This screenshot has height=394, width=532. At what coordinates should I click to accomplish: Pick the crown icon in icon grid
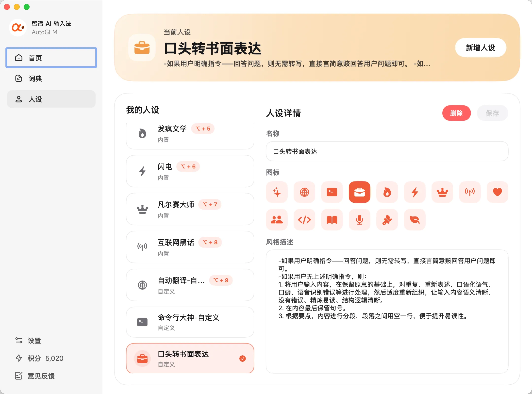[x=442, y=192]
